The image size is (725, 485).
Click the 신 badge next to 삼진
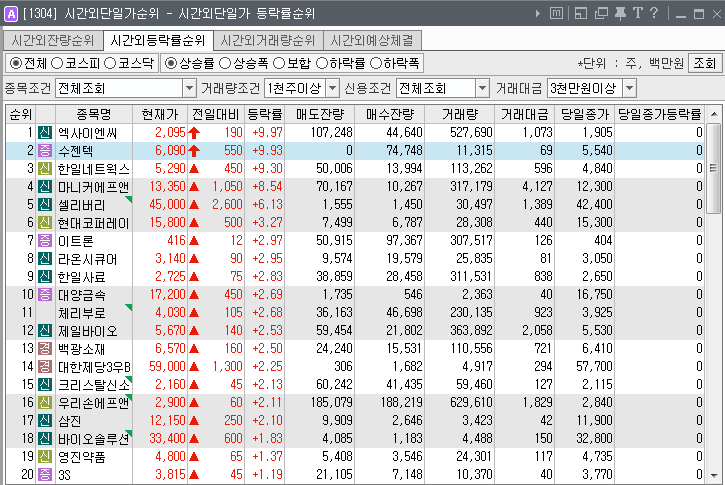45,420
